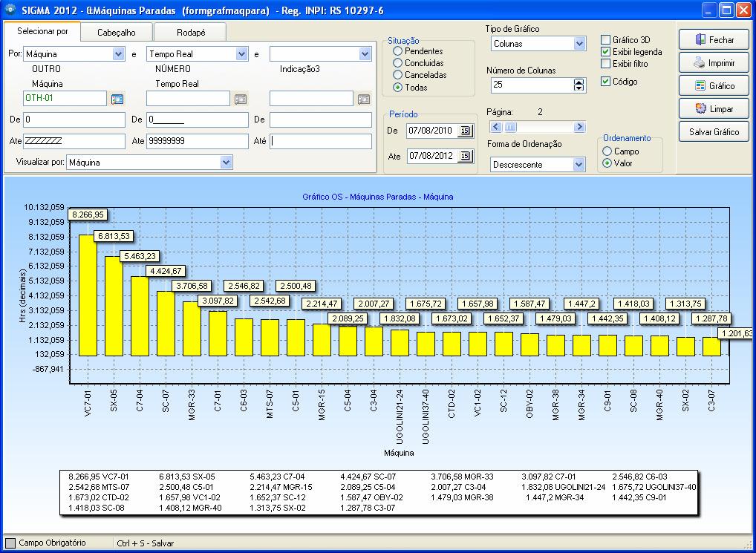This screenshot has height=553, width=756.
Task: Click the Ctrl + S - Salvar status text
Action: pos(145,543)
